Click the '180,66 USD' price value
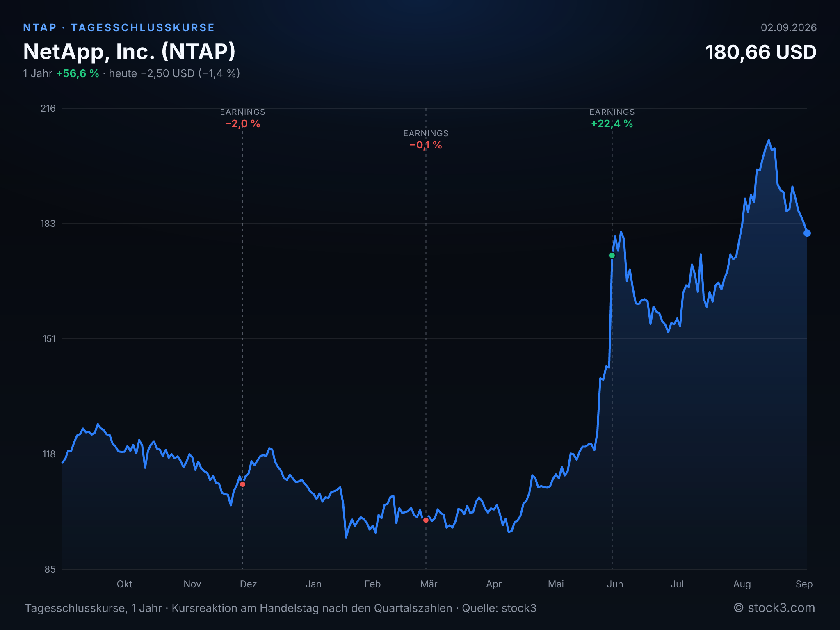 point(761,52)
